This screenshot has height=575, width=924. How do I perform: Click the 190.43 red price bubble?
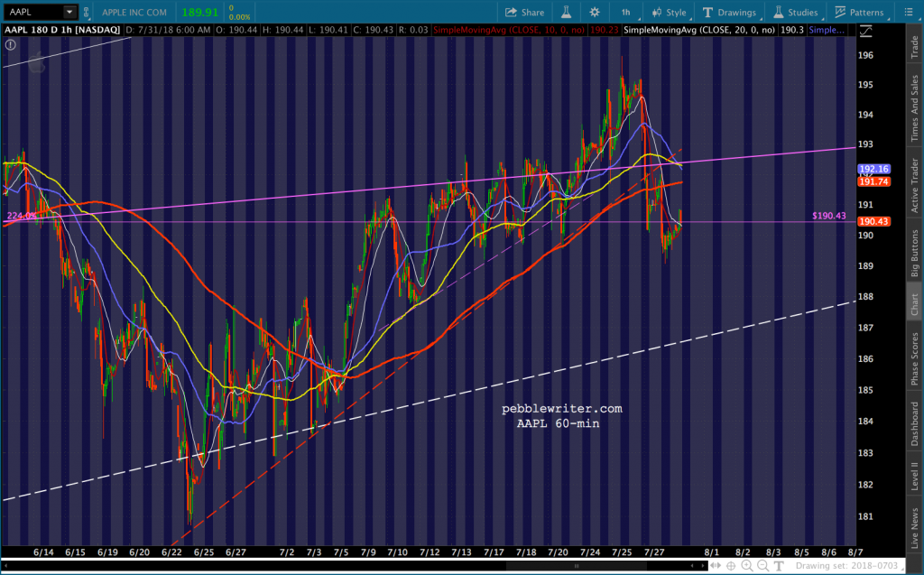pos(873,222)
